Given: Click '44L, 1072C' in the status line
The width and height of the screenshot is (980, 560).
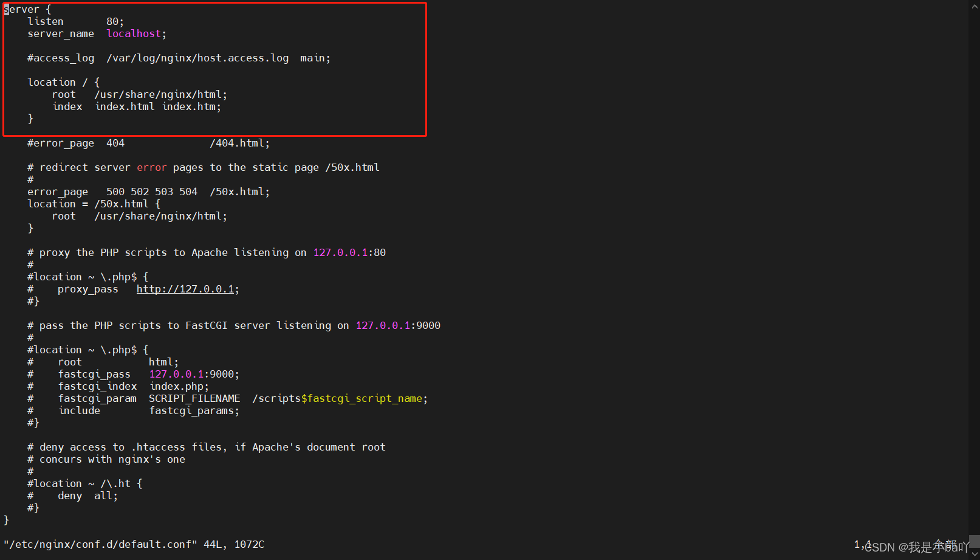Looking at the screenshot, I should [x=234, y=545].
